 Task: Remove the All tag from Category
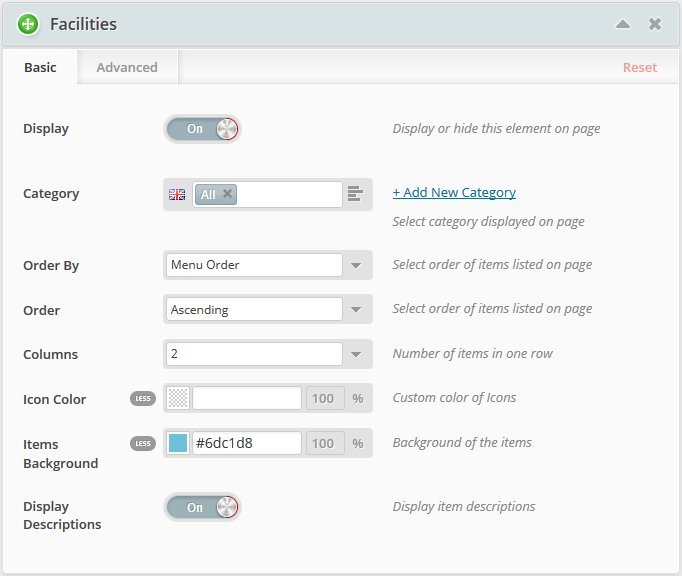227,194
